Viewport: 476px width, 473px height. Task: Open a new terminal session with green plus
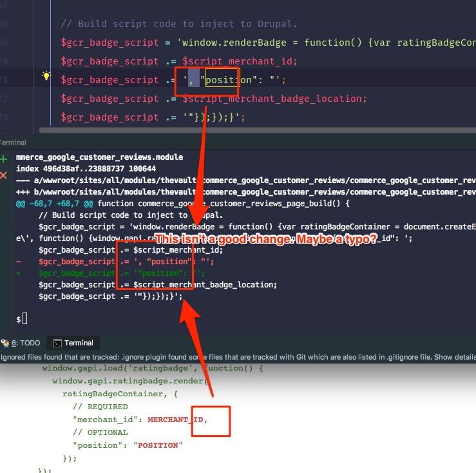tap(4, 159)
